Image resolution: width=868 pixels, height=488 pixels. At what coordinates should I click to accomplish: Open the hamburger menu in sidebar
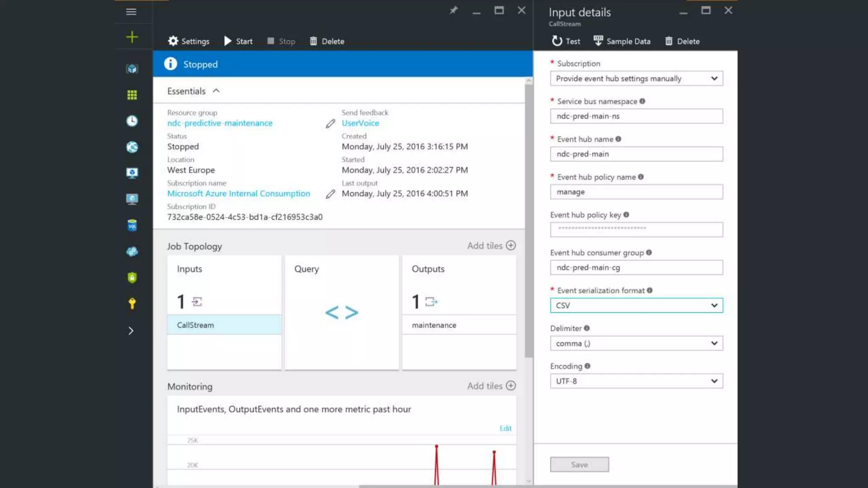pyautogui.click(x=131, y=12)
